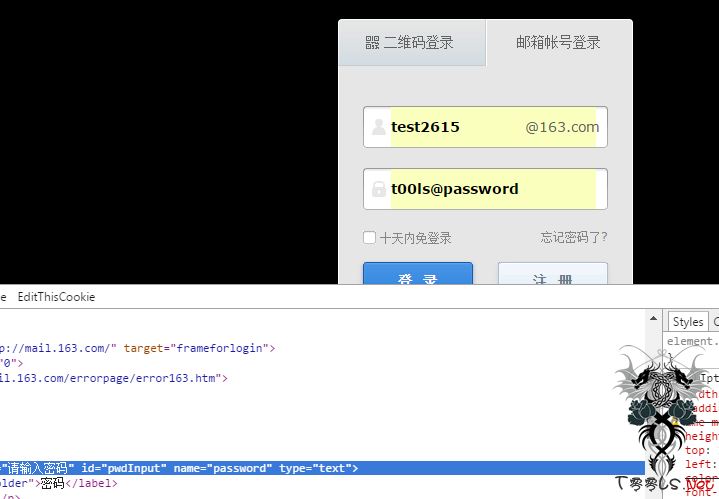The width and height of the screenshot is (719, 499).
Task: Select the errorpage/error163.htm element line
Action: (114, 378)
